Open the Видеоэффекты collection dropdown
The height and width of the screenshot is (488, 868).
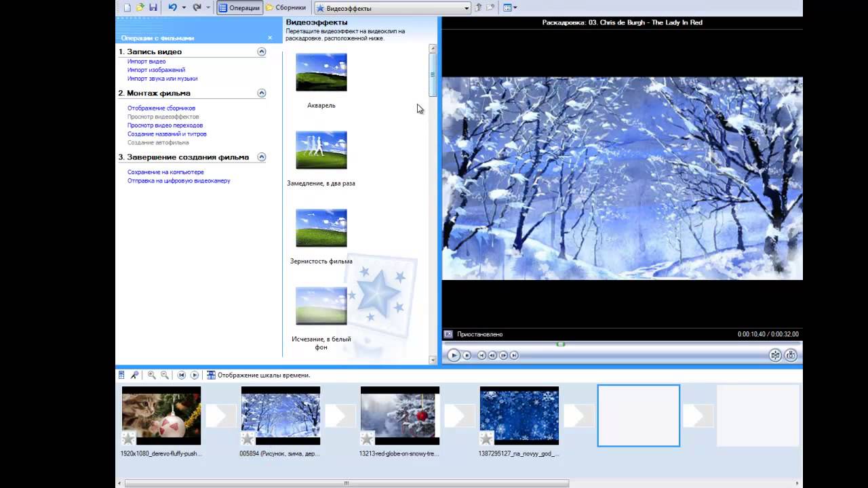click(x=393, y=8)
